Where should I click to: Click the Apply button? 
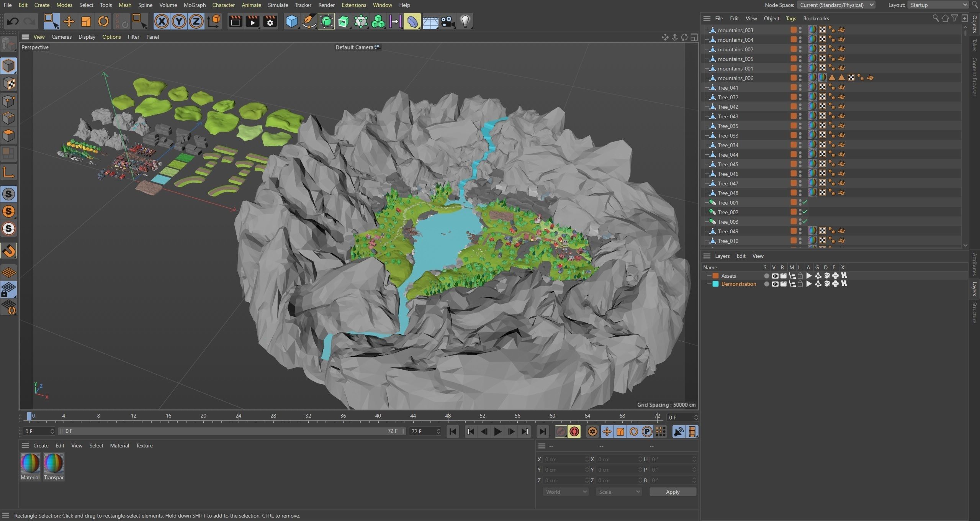tap(672, 492)
